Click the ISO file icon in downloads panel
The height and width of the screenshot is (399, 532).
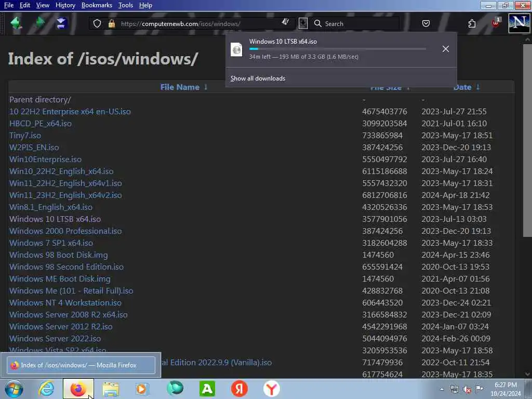click(236, 49)
